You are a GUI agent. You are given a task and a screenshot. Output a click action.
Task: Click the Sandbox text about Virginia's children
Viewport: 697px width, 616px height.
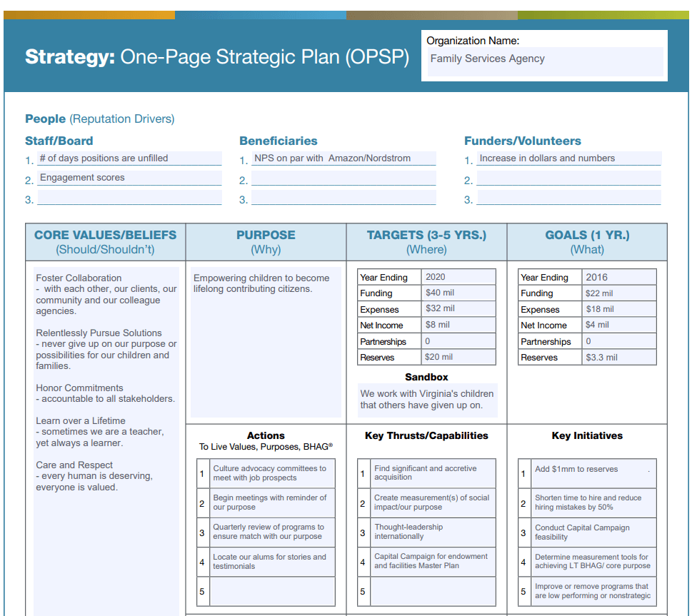coord(427,400)
